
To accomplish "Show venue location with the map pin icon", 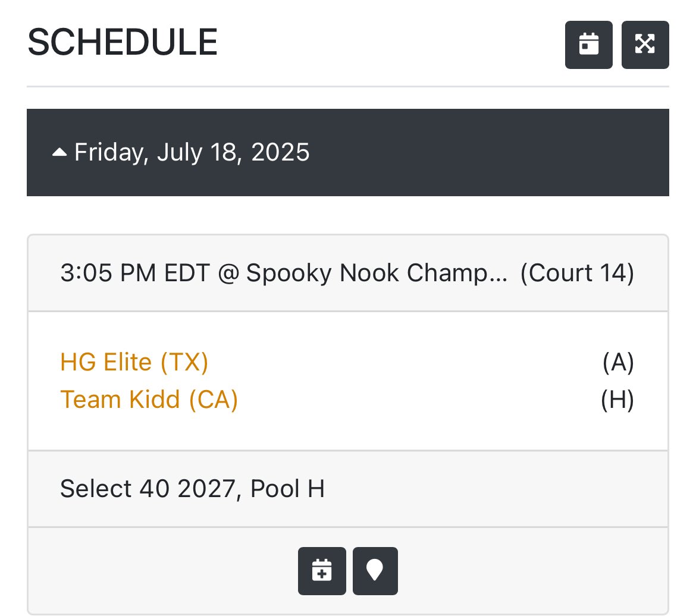I will (375, 571).
